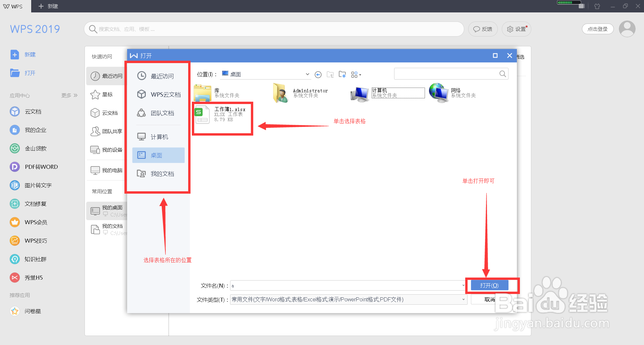Select 桌面 in dialog sidebar
644x345 pixels.
(158, 155)
